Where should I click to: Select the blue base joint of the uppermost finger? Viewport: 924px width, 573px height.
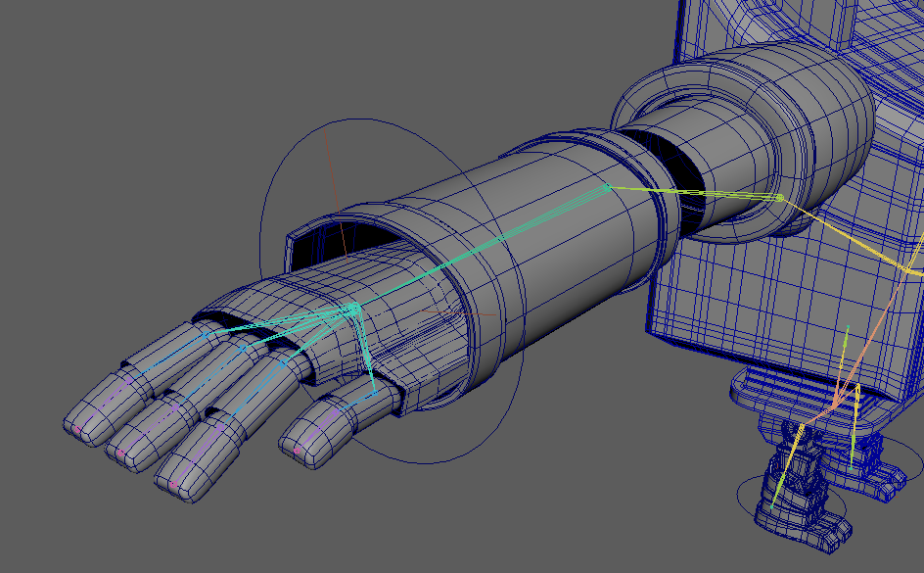point(206,335)
